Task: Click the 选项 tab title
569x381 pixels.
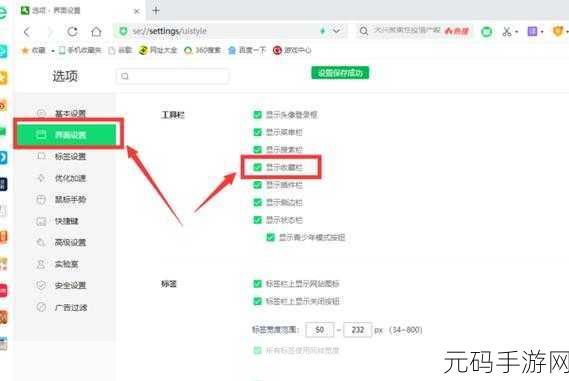Action: (x=56, y=11)
